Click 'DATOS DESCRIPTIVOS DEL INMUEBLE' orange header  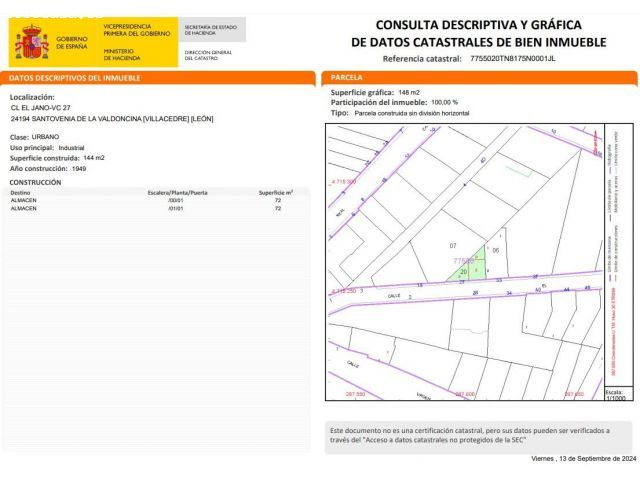pyautogui.click(x=158, y=78)
